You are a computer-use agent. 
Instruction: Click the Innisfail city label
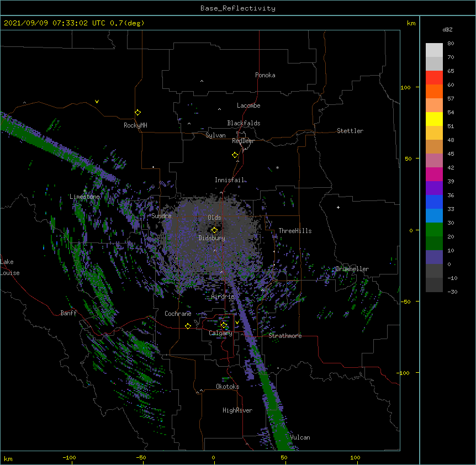point(229,180)
